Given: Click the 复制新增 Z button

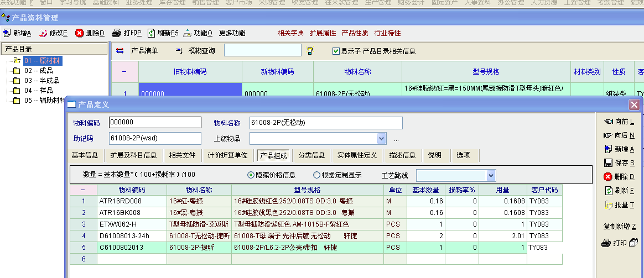Looking at the screenshot, I should tap(619, 227).
